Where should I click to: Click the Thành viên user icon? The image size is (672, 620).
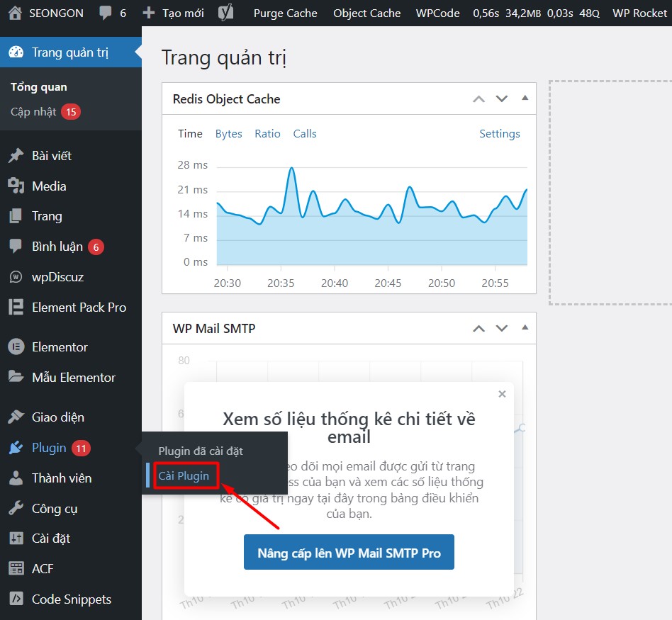pyautogui.click(x=16, y=478)
